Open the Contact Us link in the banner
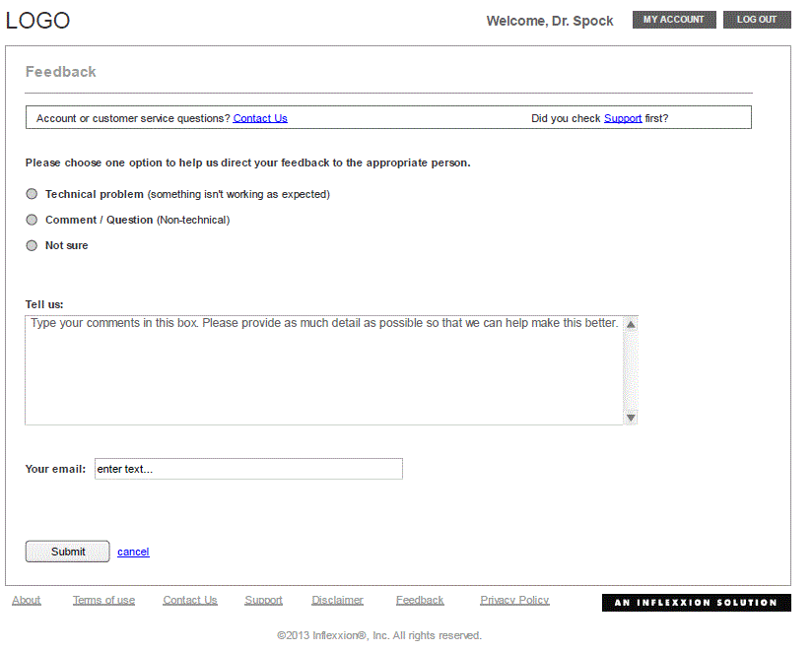Viewport: 812px width, 651px height. click(260, 118)
